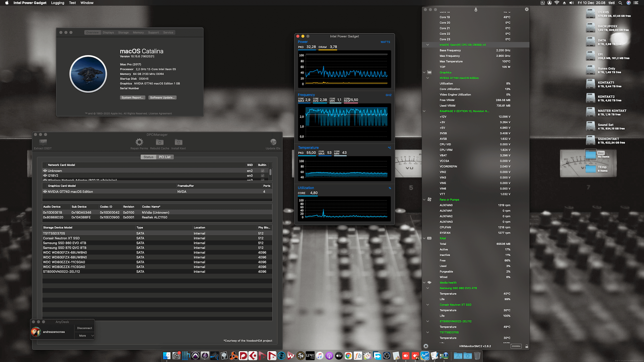Collapse Corsair Neutron XT SSD group
This screenshot has height=362, width=644.
pos(428,305)
